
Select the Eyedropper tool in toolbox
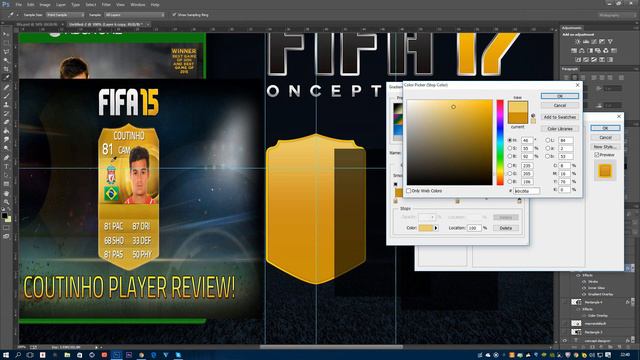6,77
